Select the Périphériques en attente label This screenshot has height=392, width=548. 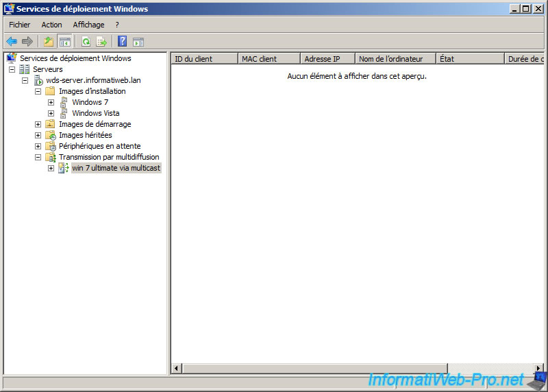[99, 146]
